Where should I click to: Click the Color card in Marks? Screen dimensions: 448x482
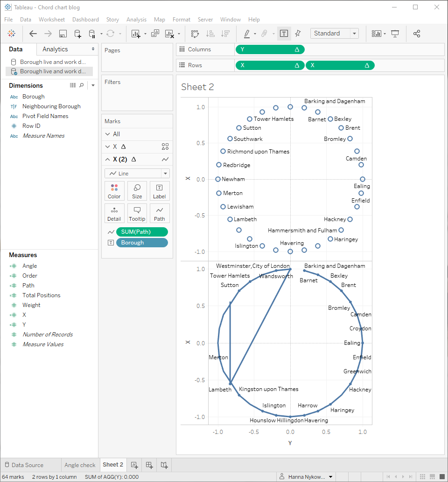(x=114, y=191)
